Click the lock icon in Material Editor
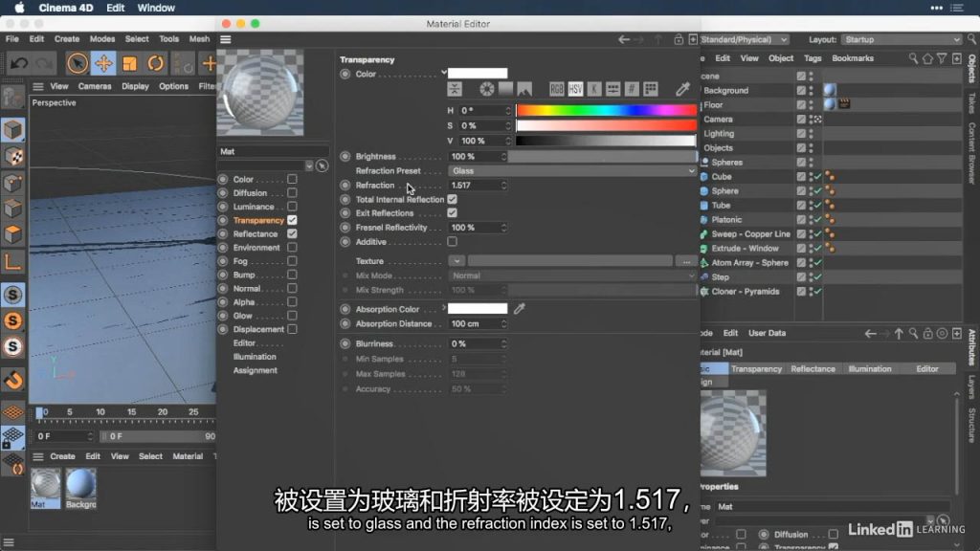 pos(679,39)
